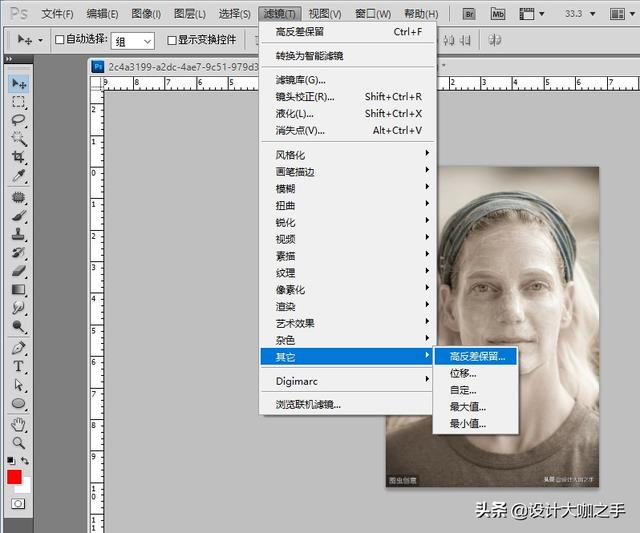Expand the 风格化 submenu
The height and width of the screenshot is (533, 640).
347,155
